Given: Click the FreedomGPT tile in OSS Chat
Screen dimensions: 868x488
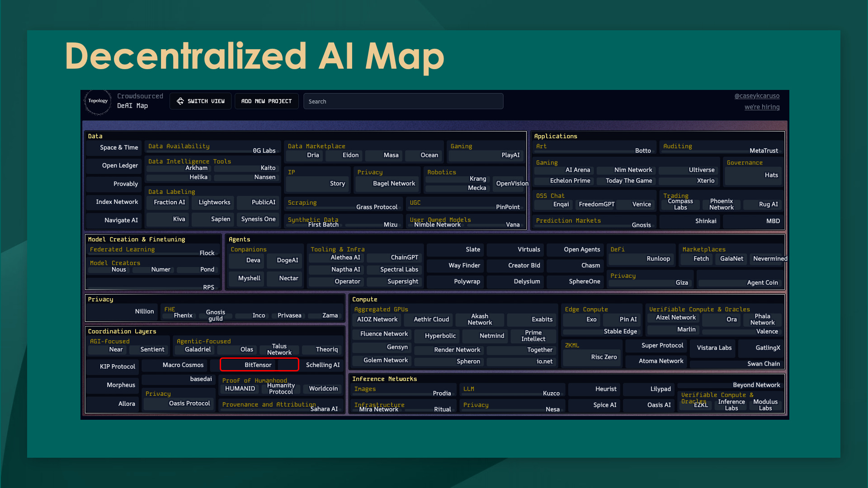Looking at the screenshot, I should coord(596,204).
